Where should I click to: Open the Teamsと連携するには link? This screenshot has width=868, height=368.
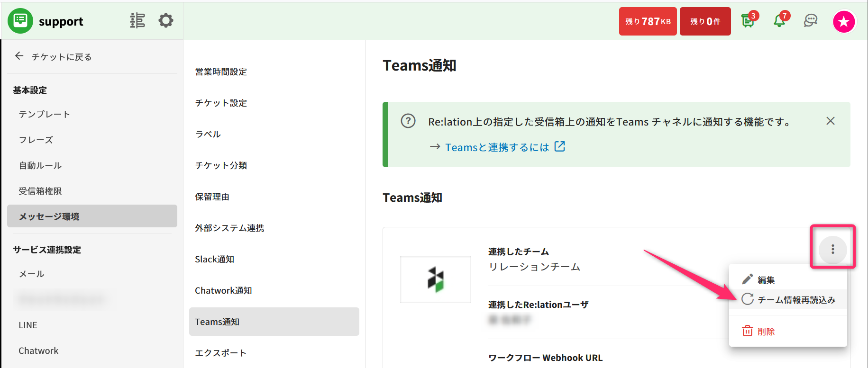pyautogui.click(x=497, y=147)
